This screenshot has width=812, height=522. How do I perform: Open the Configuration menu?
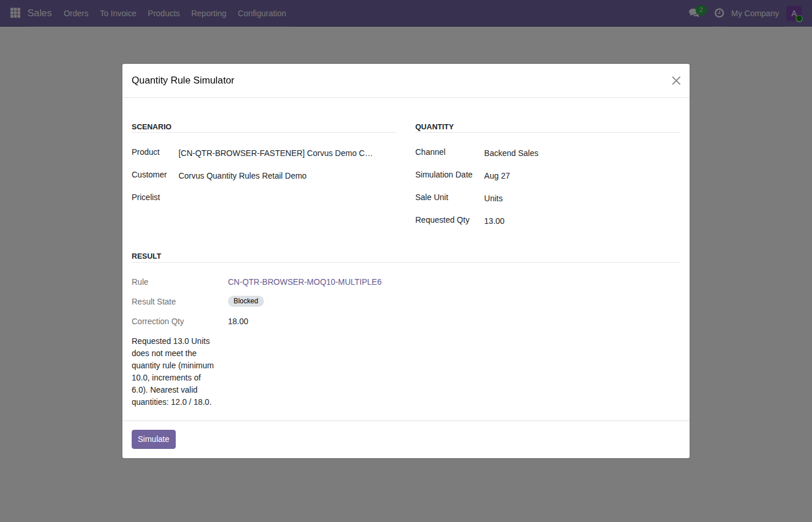262,13
